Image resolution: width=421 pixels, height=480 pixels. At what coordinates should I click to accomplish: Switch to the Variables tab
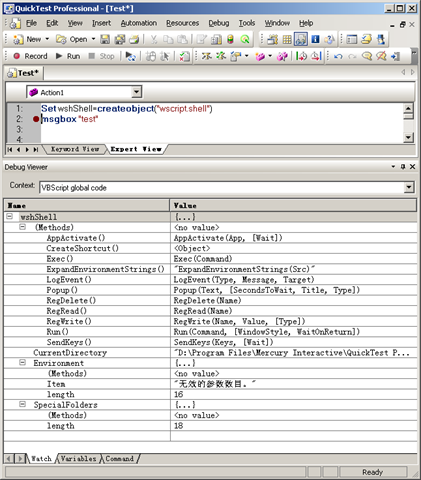[78, 459]
